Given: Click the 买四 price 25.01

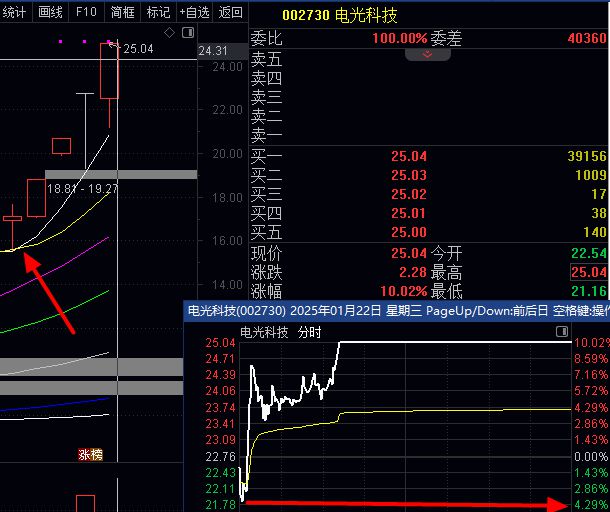Looking at the screenshot, I should coord(409,213).
